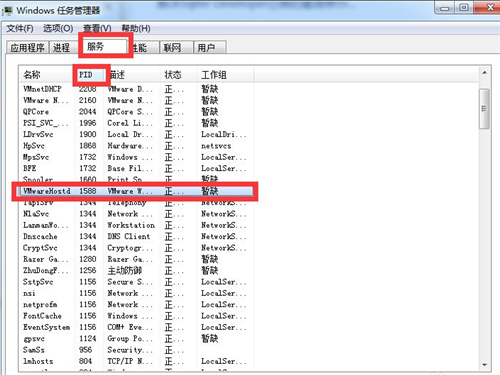
Task: Minimize the Task Manager window
Action: 445,8
